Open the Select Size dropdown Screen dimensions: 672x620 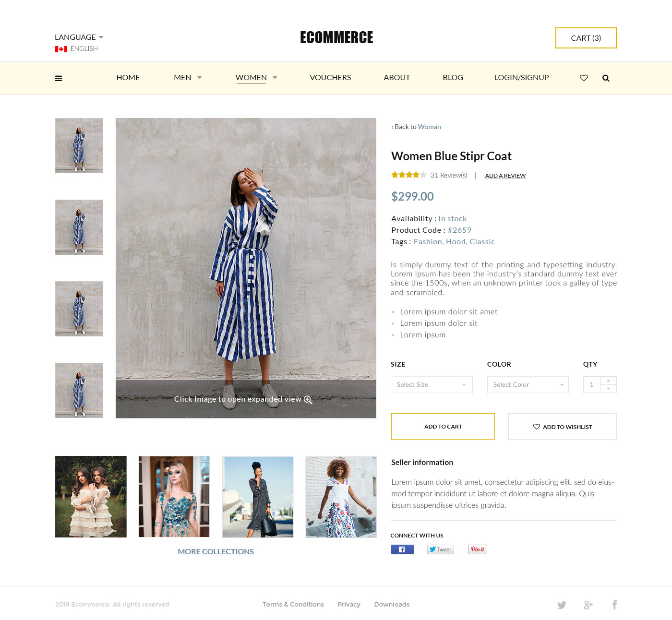[432, 384]
